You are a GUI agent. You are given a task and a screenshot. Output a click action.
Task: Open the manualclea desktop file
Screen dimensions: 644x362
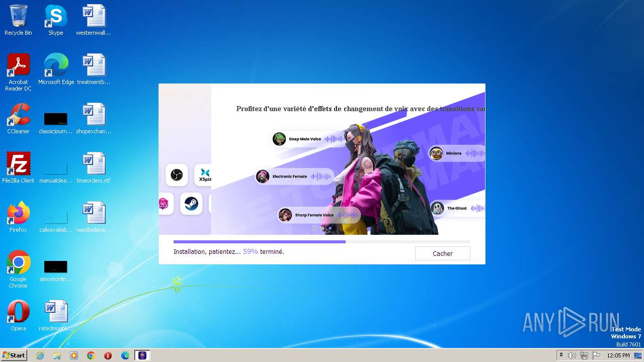[x=55, y=172]
